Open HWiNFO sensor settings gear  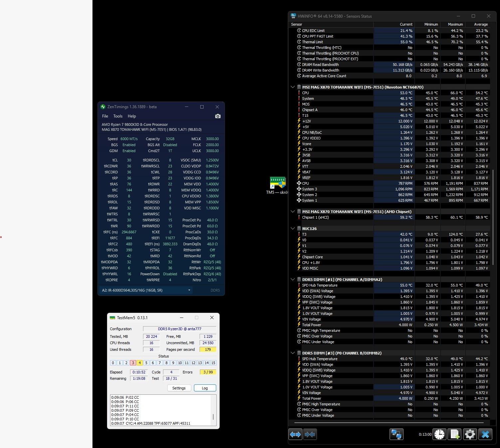pyautogui.click(x=470, y=434)
